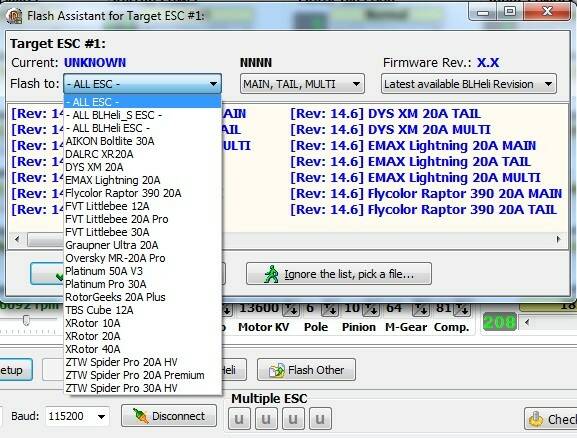Choose XRotor 10A in the list
The image size is (577, 438).
[142, 323]
